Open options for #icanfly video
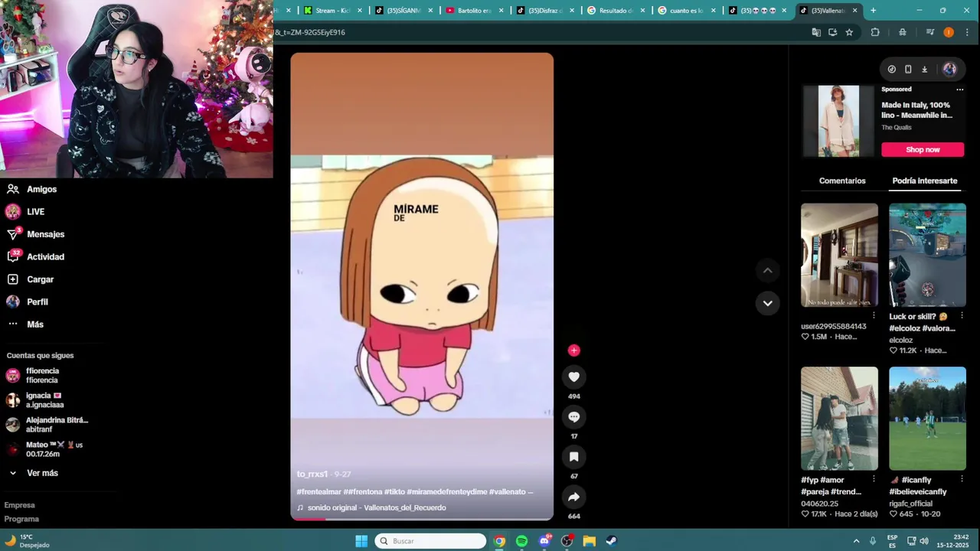The width and height of the screenshot is (980, 551). point(962,480)
